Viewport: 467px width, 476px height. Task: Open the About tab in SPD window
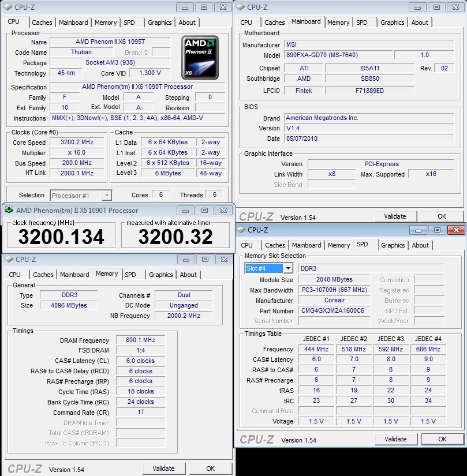coord(420,245)
